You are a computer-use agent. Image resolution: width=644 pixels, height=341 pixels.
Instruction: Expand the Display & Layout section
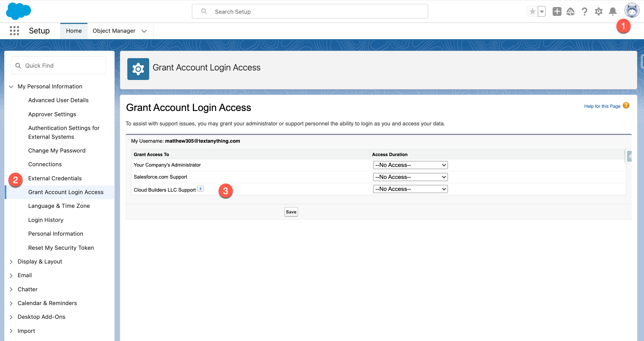pos(11,262)
